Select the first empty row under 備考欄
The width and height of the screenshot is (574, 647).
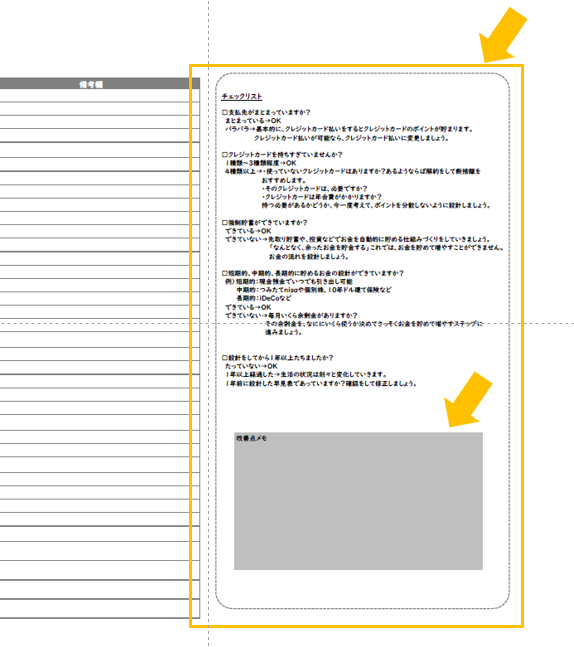tap(99, 95)
